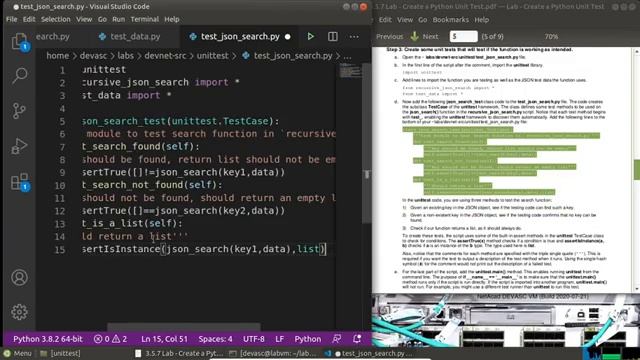Change end of line sequence LF
640x360 pixels.
280,339
